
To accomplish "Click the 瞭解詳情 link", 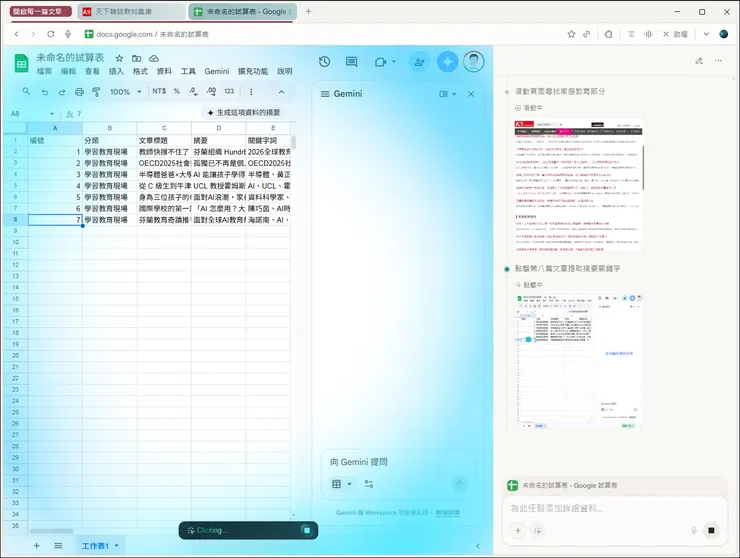I will [447, 513].
